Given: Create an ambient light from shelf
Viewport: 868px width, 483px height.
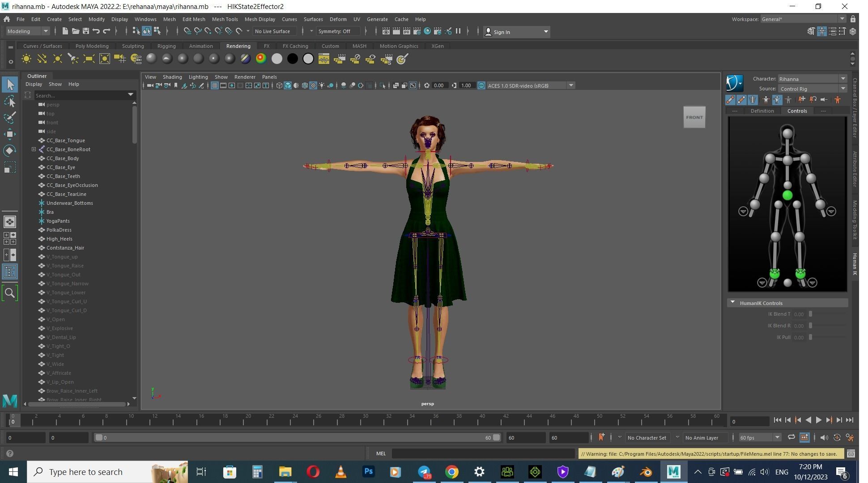Looking at the screenshot, I should click(26, 59).
